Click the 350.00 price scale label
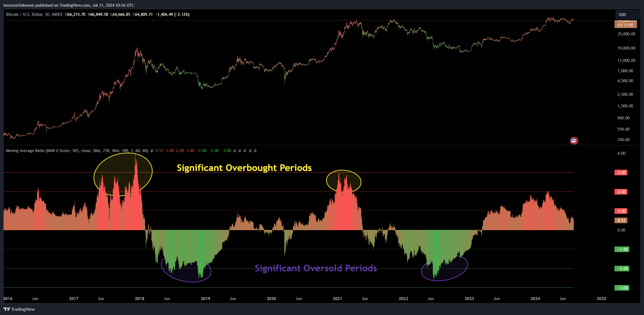 [x=623, y=140]
